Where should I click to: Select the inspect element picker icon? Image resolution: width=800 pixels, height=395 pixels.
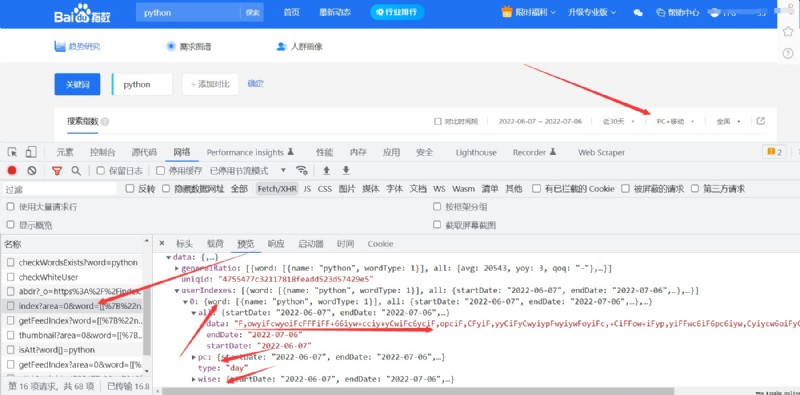(x=13, y=152)
